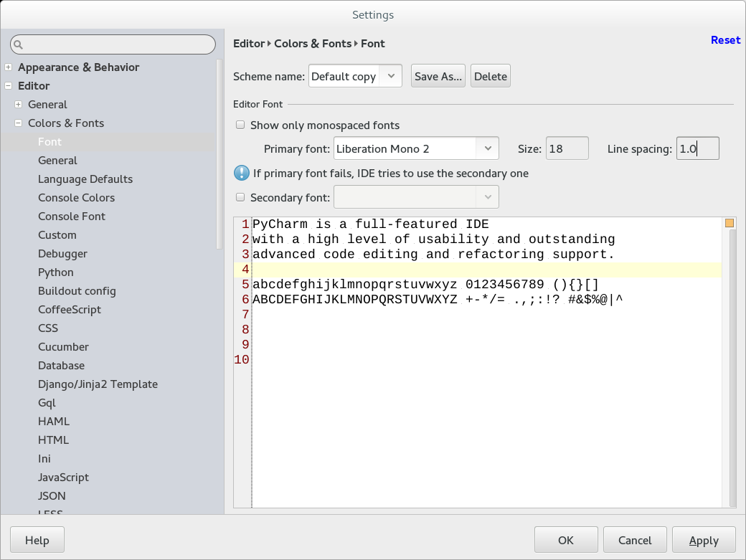Select Language Defaults settings item
Image resolution: width=746 pixels, height=560 pixels.
pyautogui.click(x=85, y=179)
